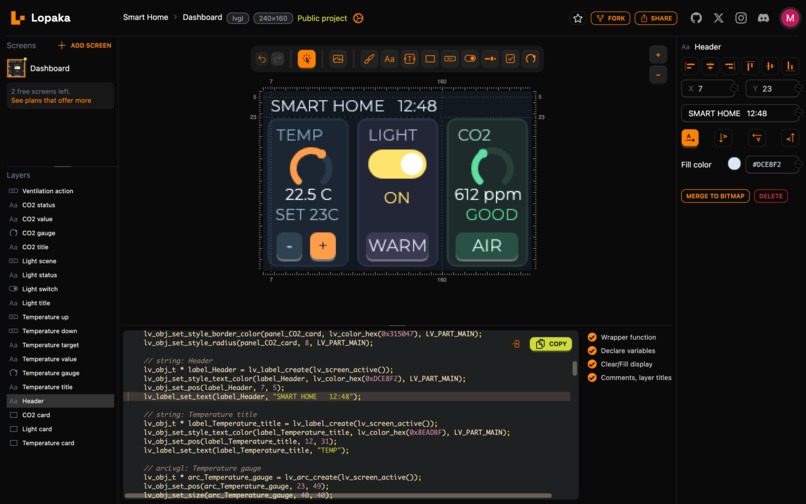Set text direction bottom to top
This screenshot has height=504, width=806.
coord(790,138)
